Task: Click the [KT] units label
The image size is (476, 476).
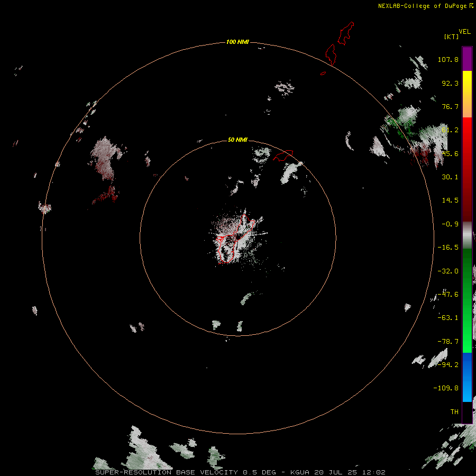Action: (x=452, y=36)
